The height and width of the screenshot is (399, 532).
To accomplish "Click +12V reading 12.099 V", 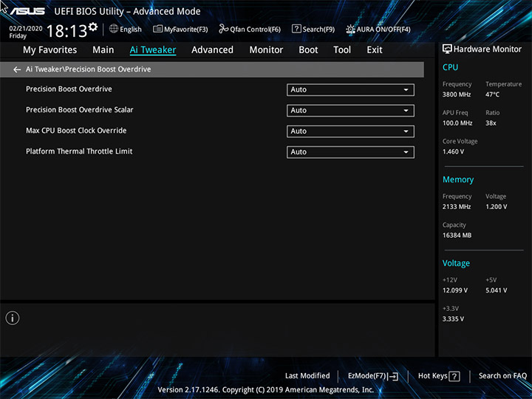I will pyautogui.click(x=455, y=290).
